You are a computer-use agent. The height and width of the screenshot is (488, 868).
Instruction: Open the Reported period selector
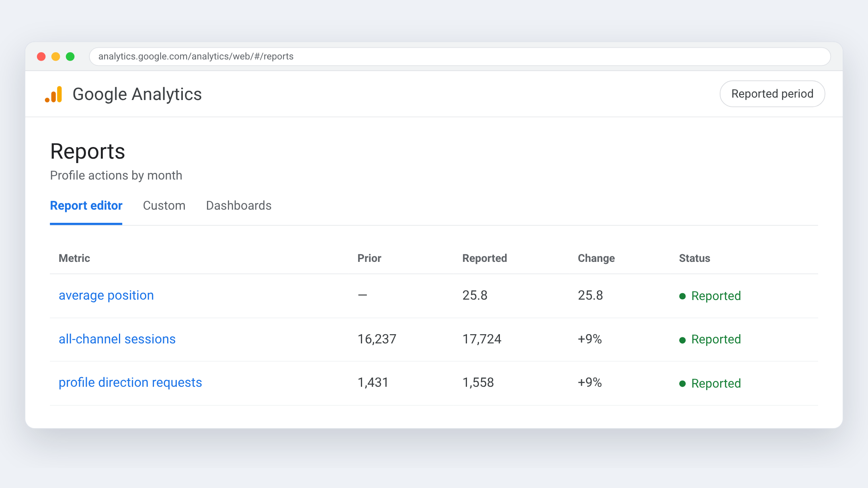[772, 94]
